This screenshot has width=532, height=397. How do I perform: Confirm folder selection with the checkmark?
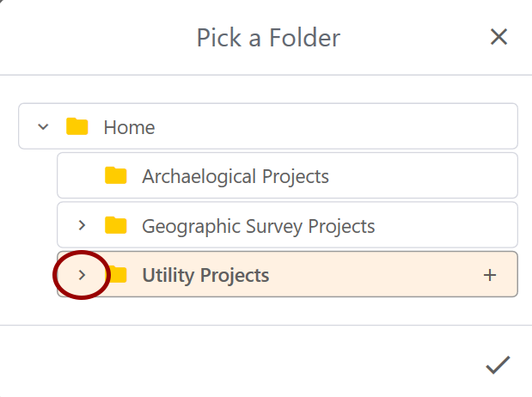(498, 364)
